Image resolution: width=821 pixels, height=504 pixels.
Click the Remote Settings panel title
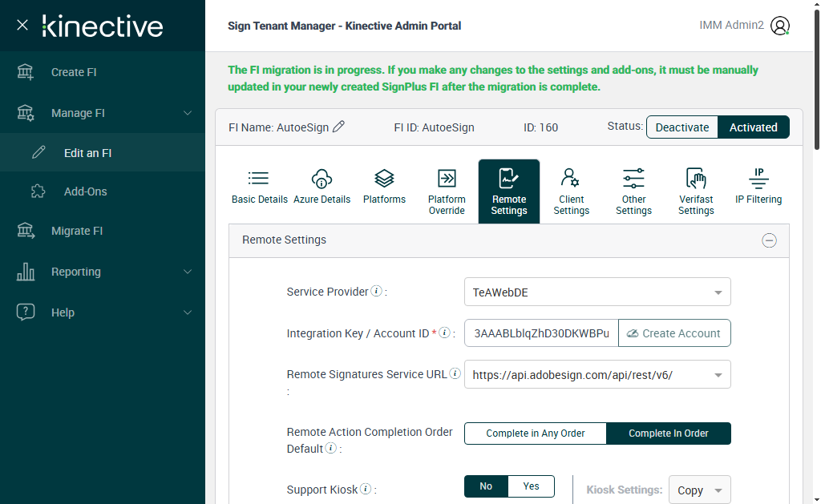click(285, 240)
